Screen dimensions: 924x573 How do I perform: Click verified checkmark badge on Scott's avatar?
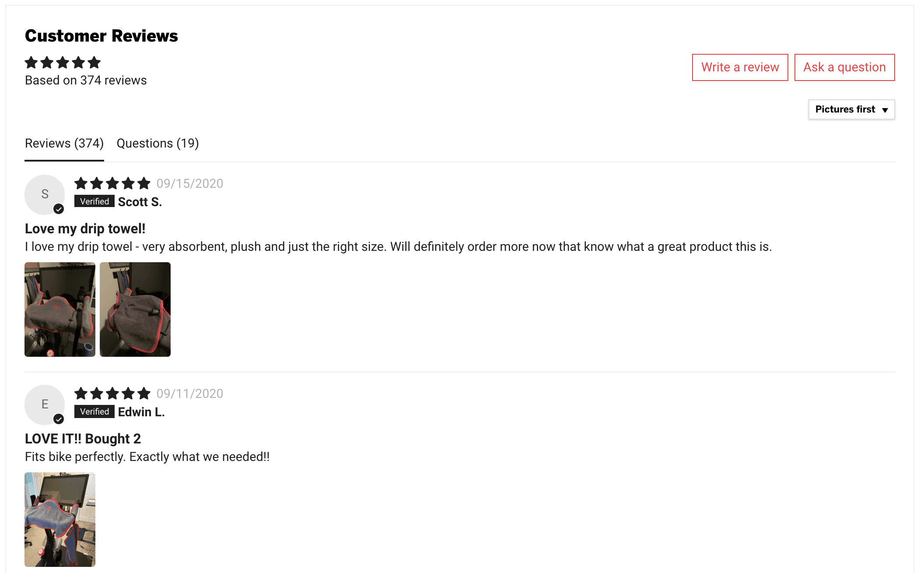coord(59,209)
